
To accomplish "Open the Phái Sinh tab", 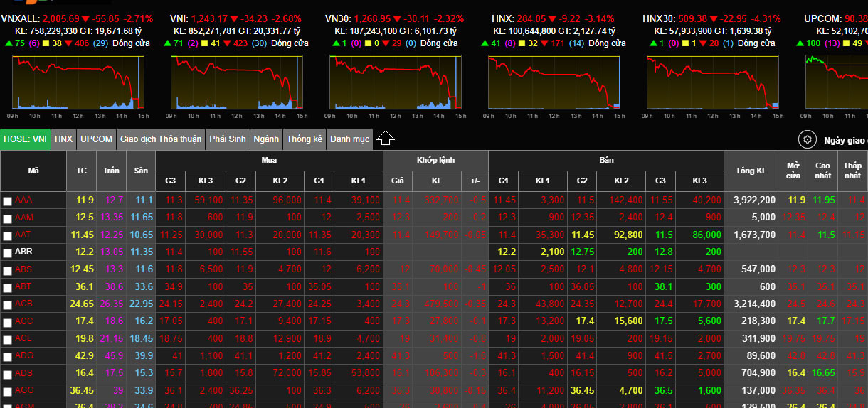I will [228, 139].
